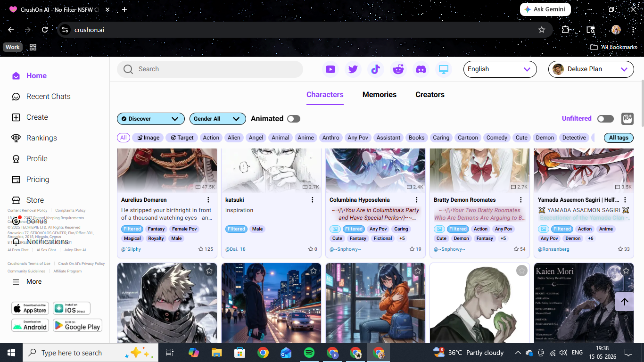
Task: Expand the Gender All dropdown
Action: pos(218,119)
